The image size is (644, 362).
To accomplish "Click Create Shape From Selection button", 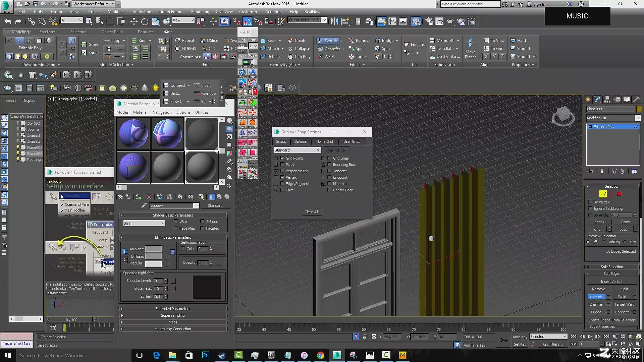I will 611,320.
